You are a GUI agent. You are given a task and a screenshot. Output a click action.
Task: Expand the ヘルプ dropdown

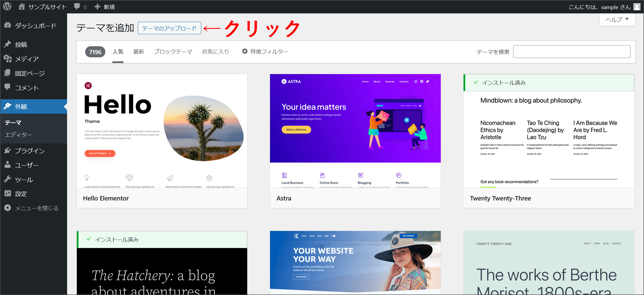pyautogui.click(x=617, y=20)
